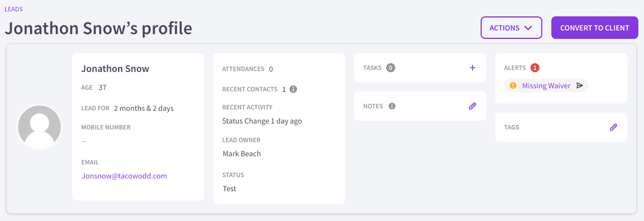
Task: Open the Jonsnow@tacowodd.com email link
Action: (x=124, y=176)
